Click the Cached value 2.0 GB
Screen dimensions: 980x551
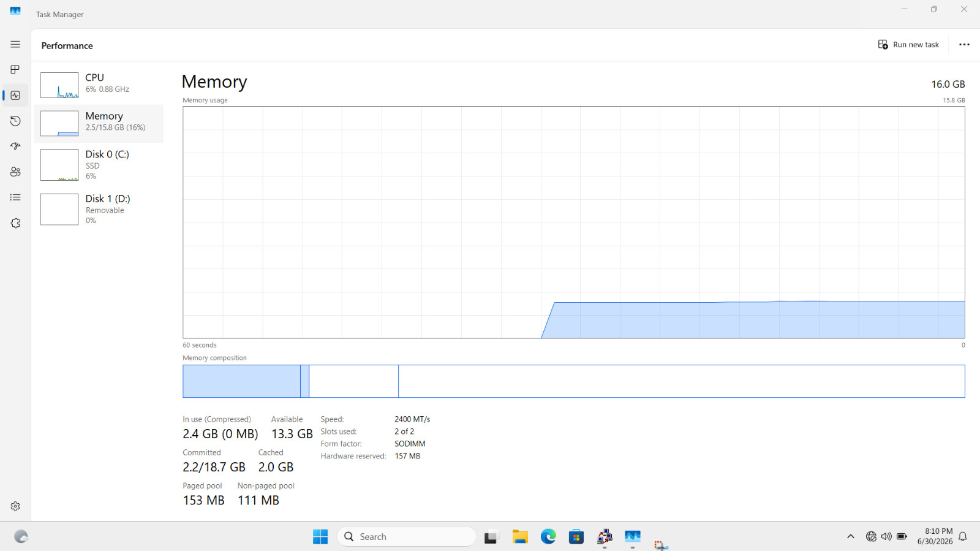pos(276,467)
